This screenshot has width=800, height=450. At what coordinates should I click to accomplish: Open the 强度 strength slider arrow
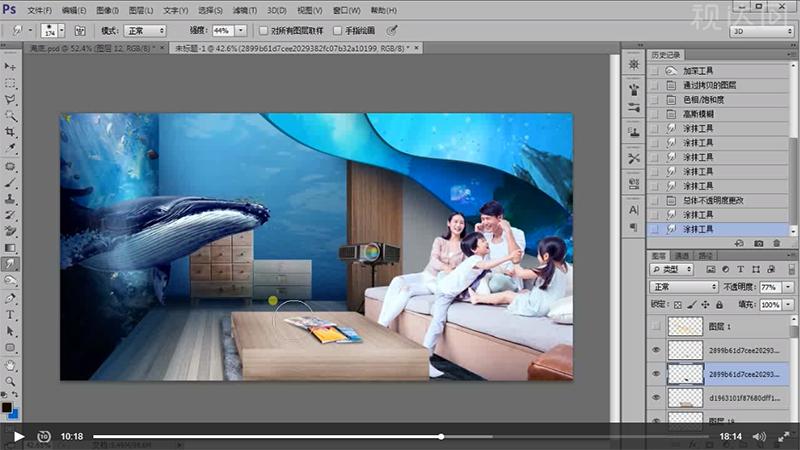click(241, 31)
